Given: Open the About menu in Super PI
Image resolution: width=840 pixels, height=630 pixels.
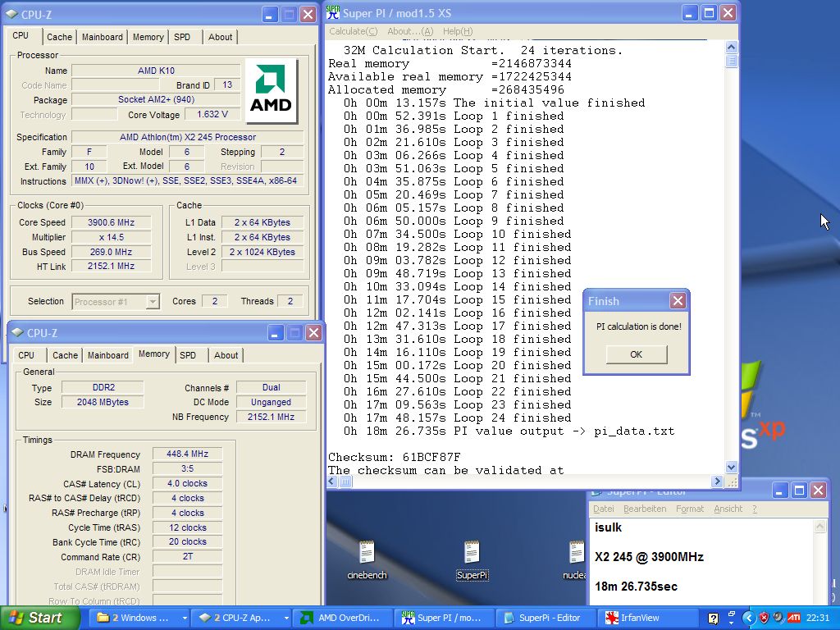Looking at the screenshot, I should 410,31.
